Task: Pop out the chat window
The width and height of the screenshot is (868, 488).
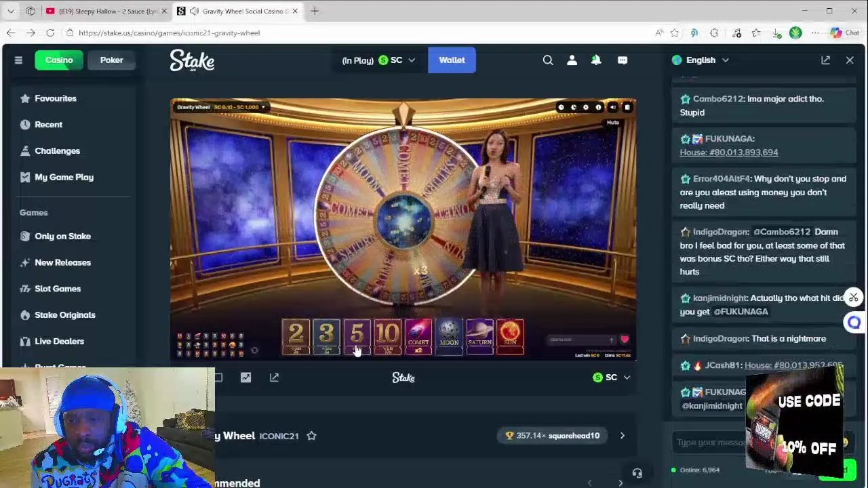Action: 825,60
